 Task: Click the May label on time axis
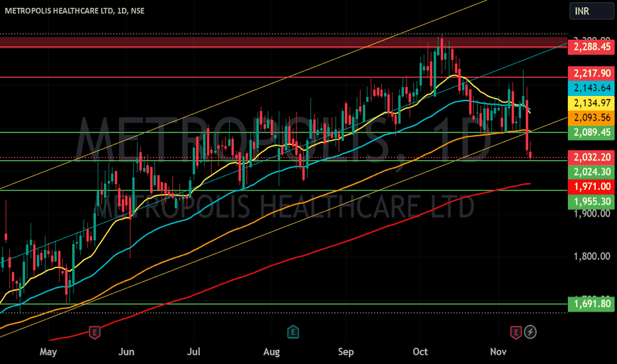[48, 351]
